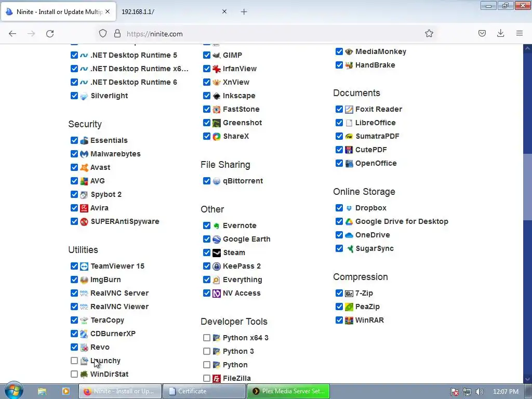Click the FileZilla icon
532x399 pixels.
pos(217,378)
